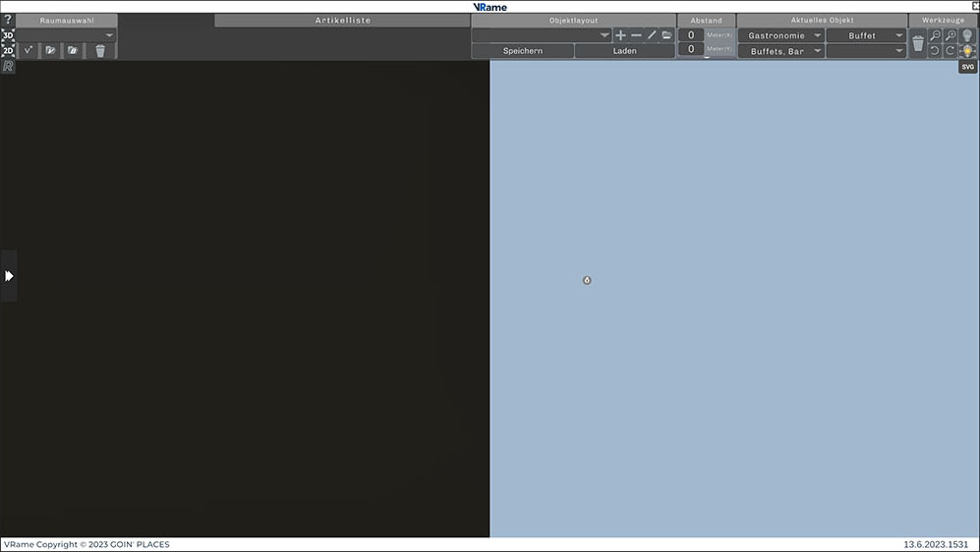
Task: Edit the layout with the pencil icon
Action: click(x=652, y=35)
